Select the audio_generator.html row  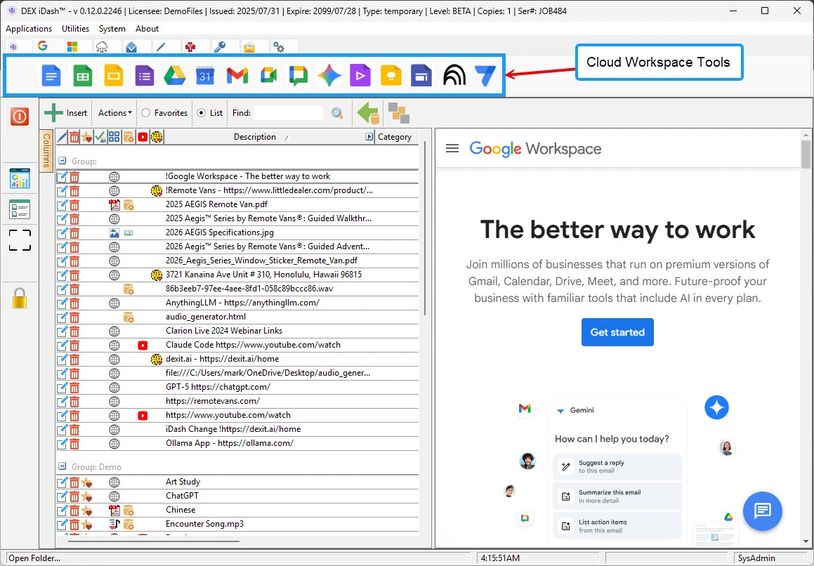click(237, 317)
